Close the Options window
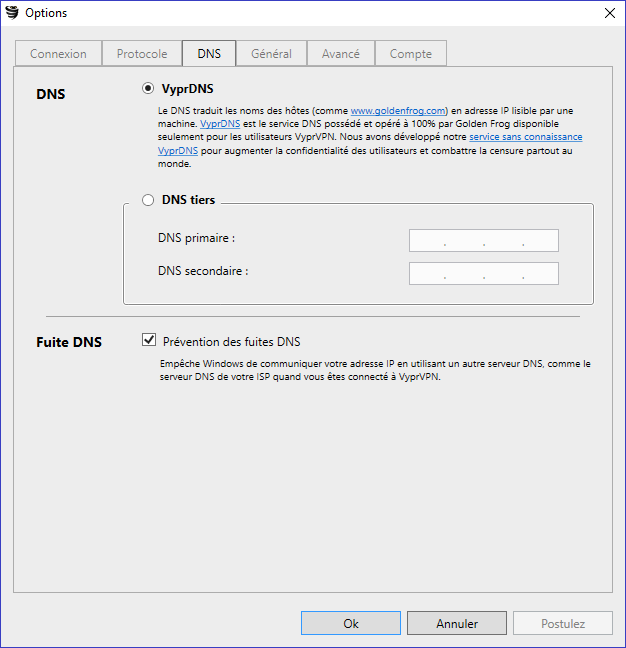Image resolution: width=626 pixels, height=648 pixels. (x=609, y=13)
